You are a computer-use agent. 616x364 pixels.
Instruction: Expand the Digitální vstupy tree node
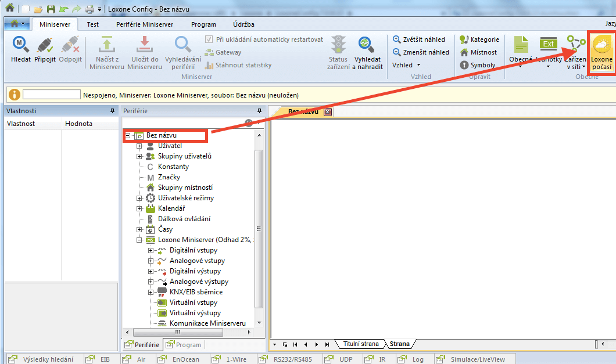[x=151, y=250]
